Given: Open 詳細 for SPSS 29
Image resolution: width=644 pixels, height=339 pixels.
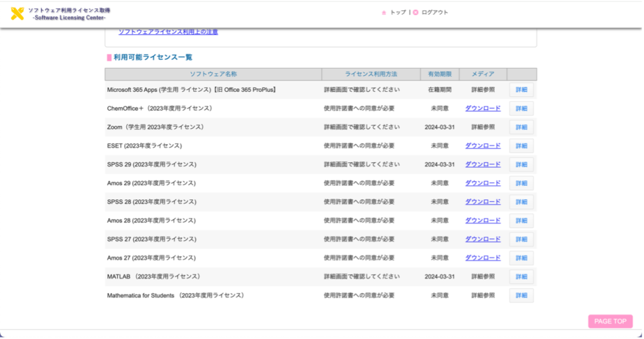Looking at the screenshot, I should [521, 164].
